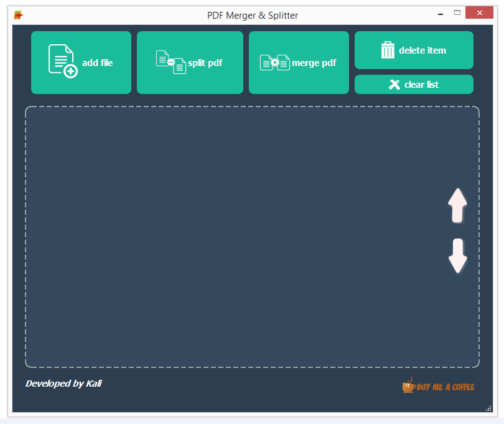Move selected item up with up arrow
Viewport: 504px width, 424px height.
click(x=457, y=205)
